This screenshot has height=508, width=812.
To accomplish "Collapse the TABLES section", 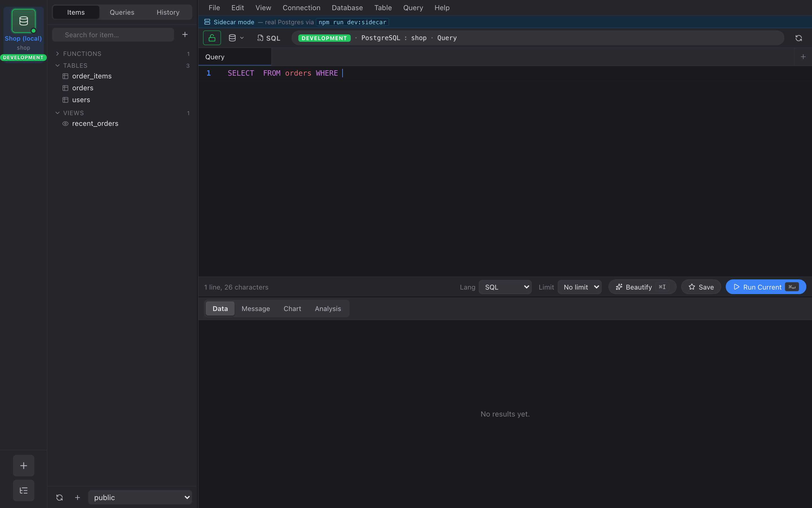I will [x=122, y=65].
